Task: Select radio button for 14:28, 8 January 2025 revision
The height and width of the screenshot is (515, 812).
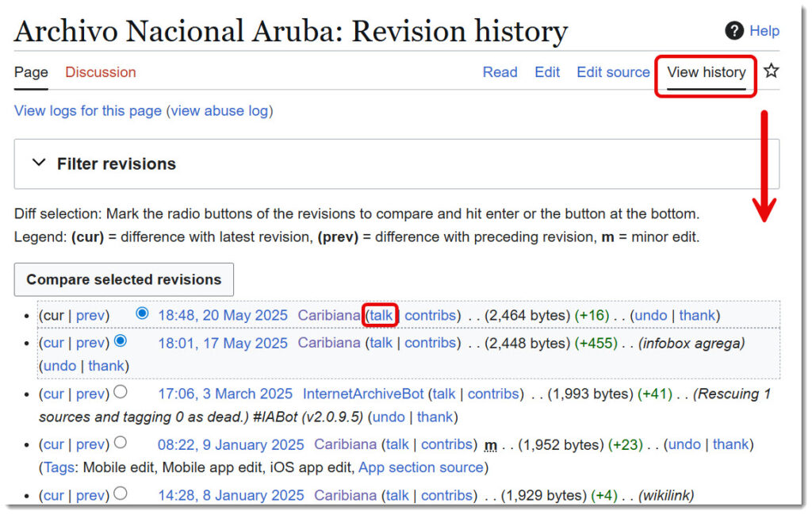Action: coord(121,494)
